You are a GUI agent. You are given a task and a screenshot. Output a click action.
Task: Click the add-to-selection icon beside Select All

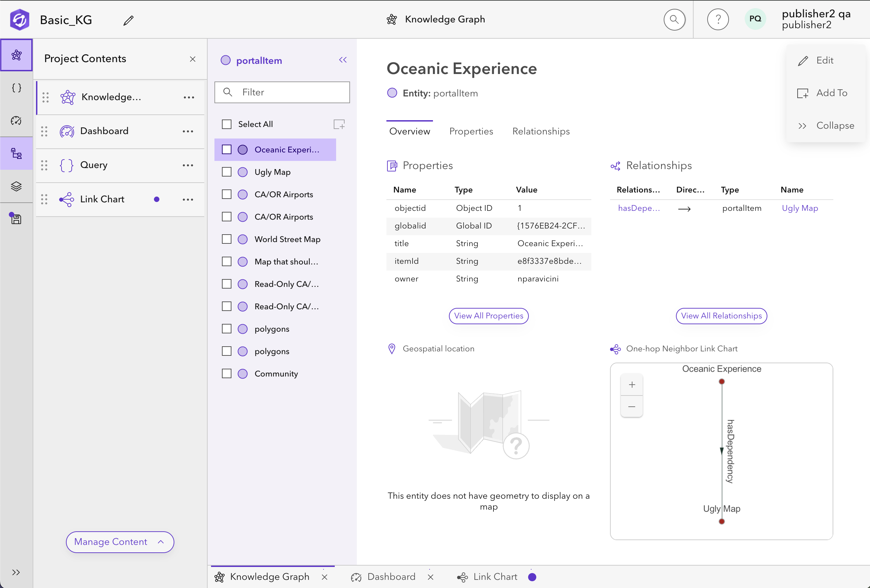339,124
